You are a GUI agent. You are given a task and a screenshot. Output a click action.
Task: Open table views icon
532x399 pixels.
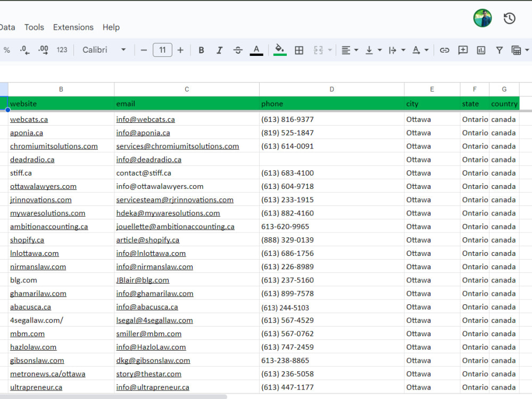pyautogui.click(x=517, y=50)
